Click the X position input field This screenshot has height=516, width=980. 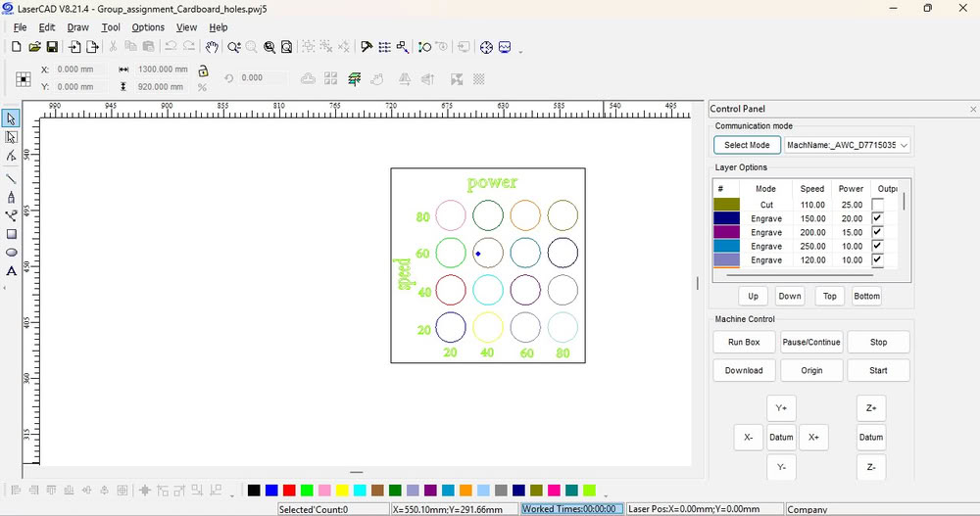pyautogui.click(x=79, y=70)
